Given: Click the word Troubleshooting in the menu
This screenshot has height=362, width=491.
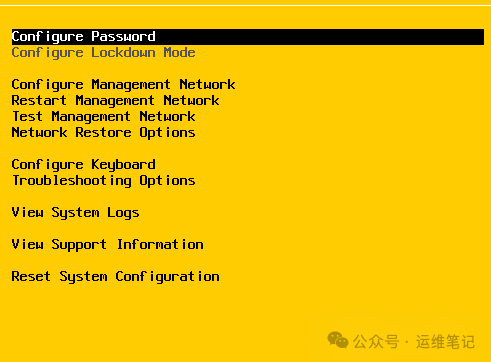Looking at the screenshot, I should pyautogui.click(x=72, y=181).
